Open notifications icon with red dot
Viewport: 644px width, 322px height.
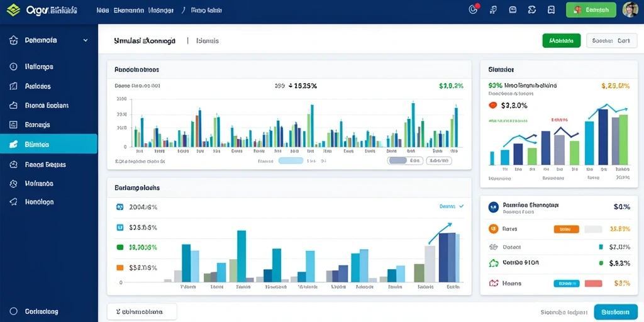coord(474,9)
